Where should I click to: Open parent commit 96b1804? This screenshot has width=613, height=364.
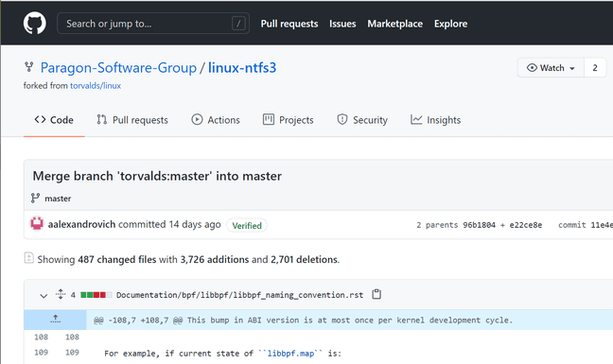point(479,225)
